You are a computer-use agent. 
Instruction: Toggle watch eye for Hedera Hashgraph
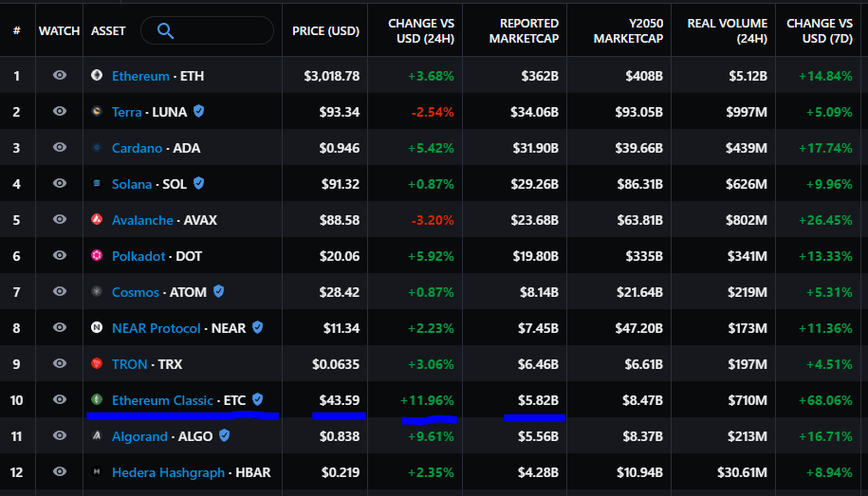click(x=60, y=471)
